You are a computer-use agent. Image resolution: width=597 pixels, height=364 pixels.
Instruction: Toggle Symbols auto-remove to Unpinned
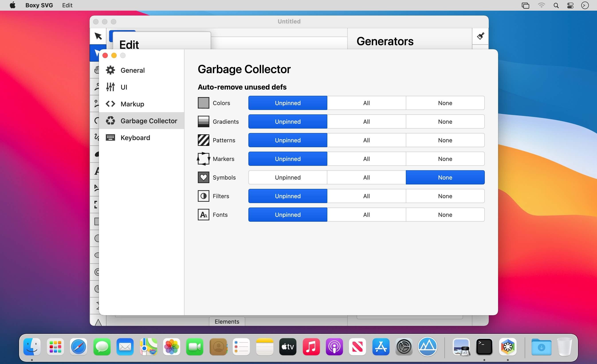coord(287,177)
